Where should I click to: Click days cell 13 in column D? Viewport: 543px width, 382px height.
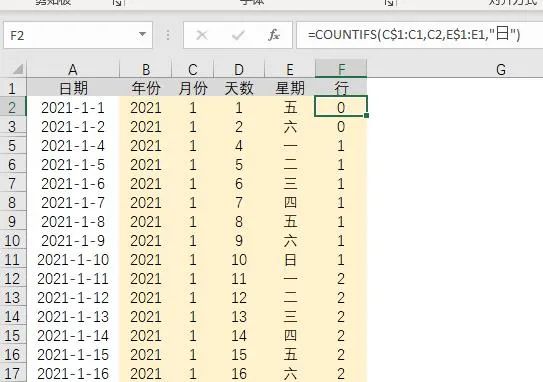[239, 317]
